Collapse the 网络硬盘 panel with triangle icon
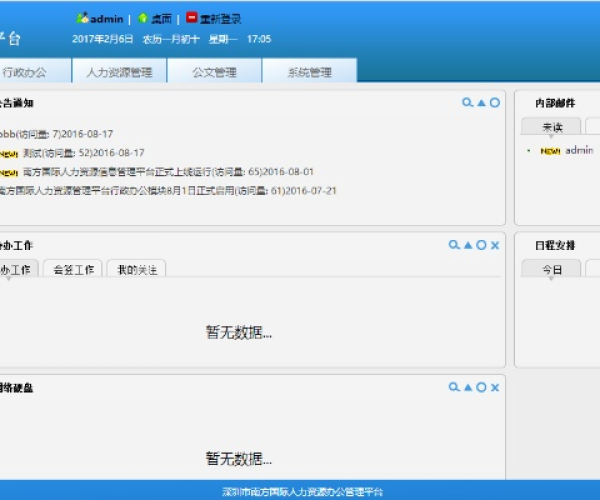Screen dimensions: 600x500 pyautogui.click(x=468, y=388)
